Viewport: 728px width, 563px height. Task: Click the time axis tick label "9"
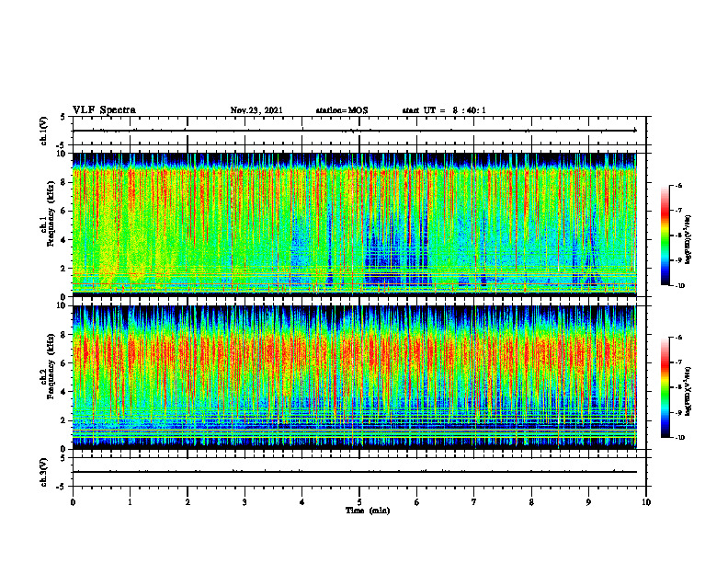point(588,502)
